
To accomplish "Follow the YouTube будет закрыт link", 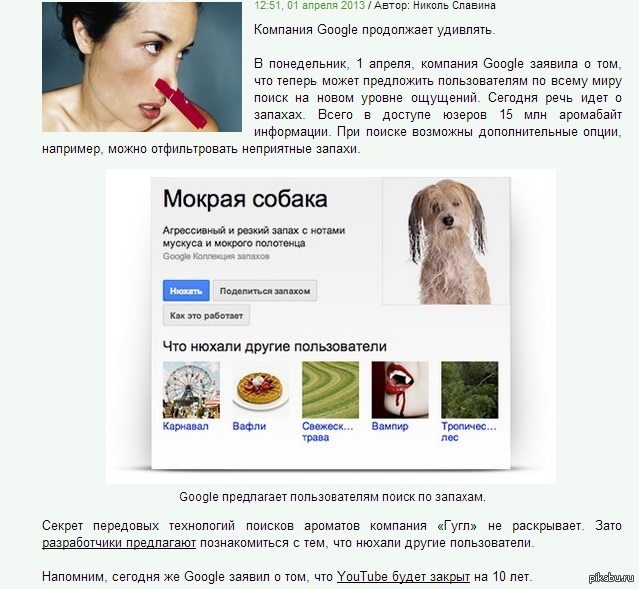I will 403,576.
